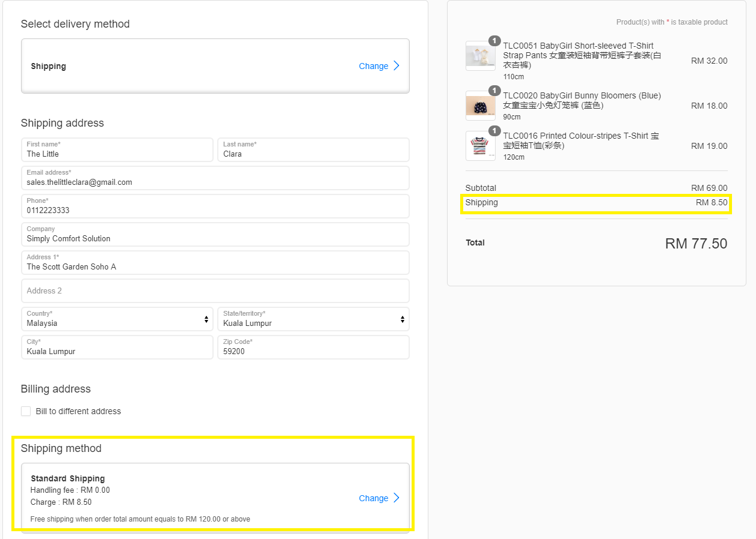Click the quantity badge on Bunny Bloomers product

pyautogui.click(x=494, y=91)
